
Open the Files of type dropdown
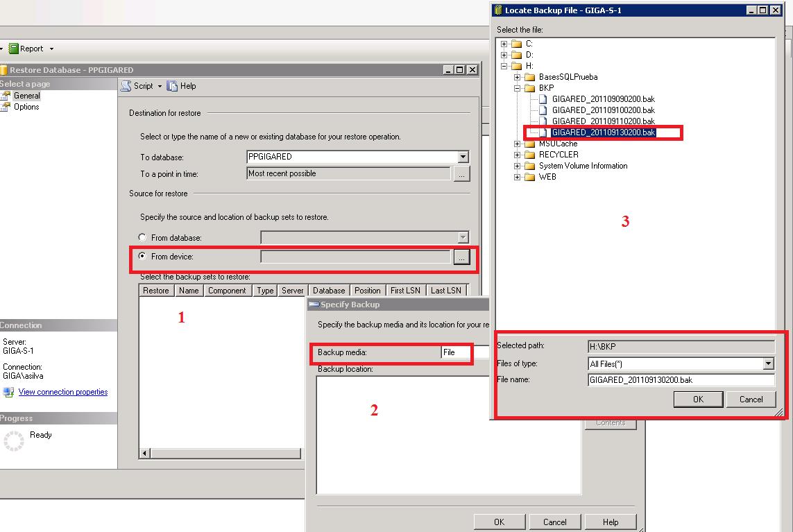tap(768, 363)
